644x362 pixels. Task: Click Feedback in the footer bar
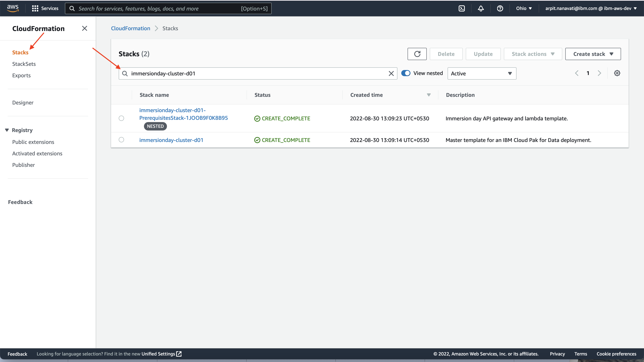pyautogui.click(x=17, y=354)
